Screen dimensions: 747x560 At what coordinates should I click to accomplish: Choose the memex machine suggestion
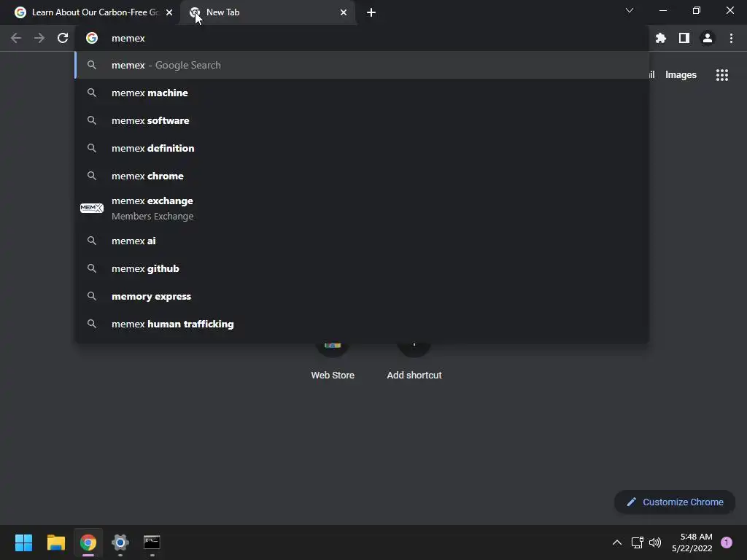[362, 93]
